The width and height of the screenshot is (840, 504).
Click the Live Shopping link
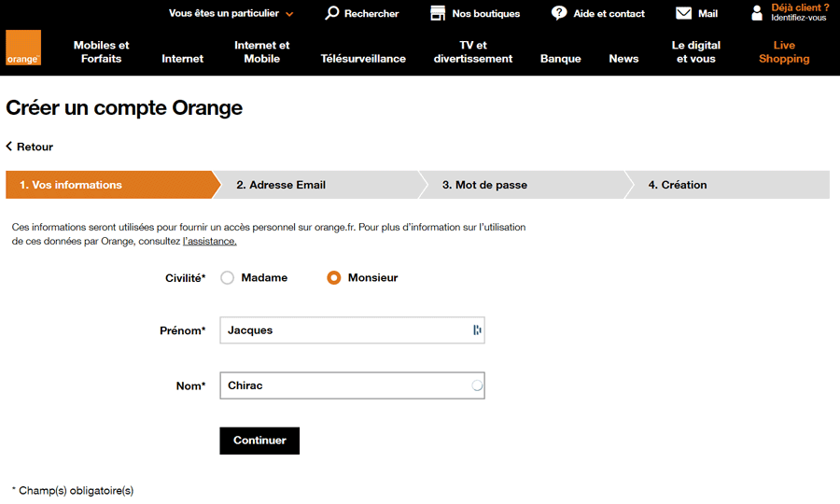point(784,52)
